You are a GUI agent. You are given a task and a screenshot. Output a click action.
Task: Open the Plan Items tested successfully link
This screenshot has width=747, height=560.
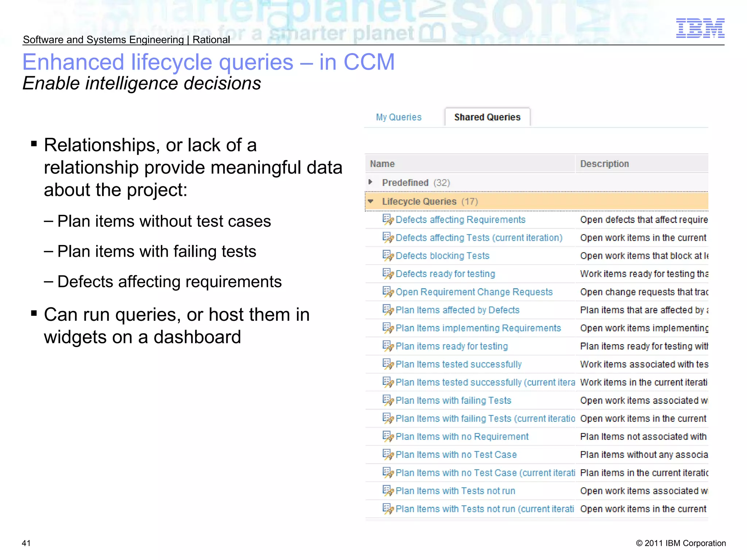coord(458,364)
